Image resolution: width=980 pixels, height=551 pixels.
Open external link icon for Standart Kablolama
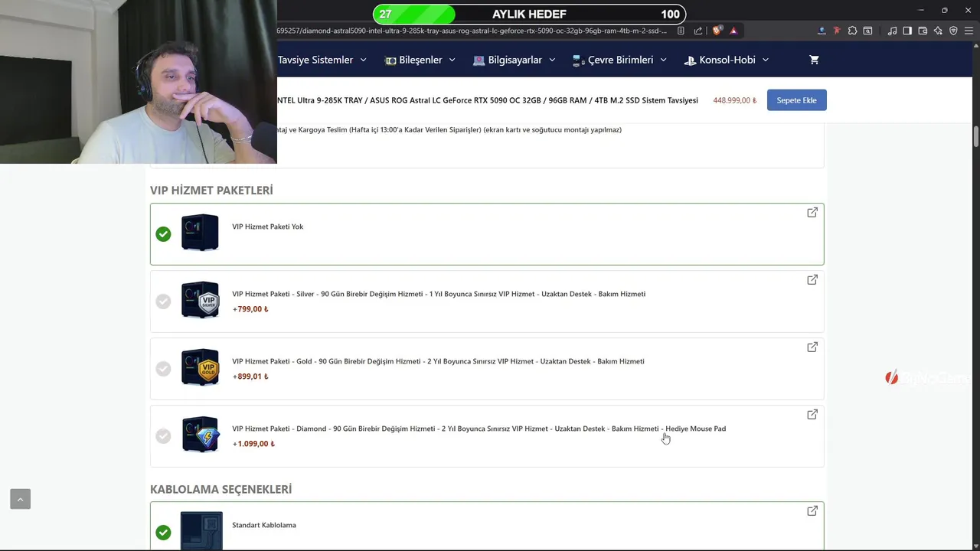click(x=812, y=510)
